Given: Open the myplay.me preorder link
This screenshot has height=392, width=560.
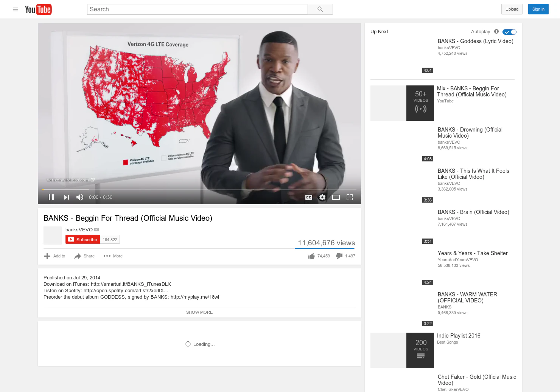Looking at the screenshot, I should (195, 297).
